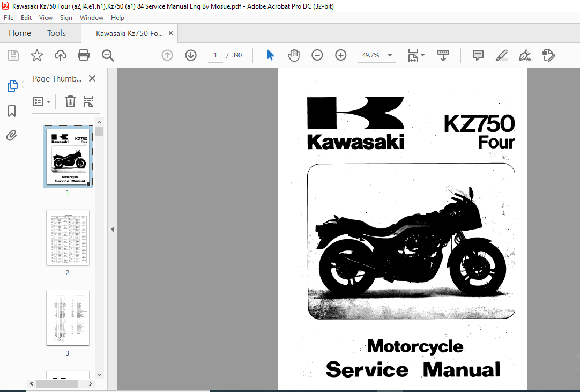Image resolution: width=580 pixels, height=392 pixels.
Task: Select page 2 thumbnail
Action: click(x=68, y=237)
